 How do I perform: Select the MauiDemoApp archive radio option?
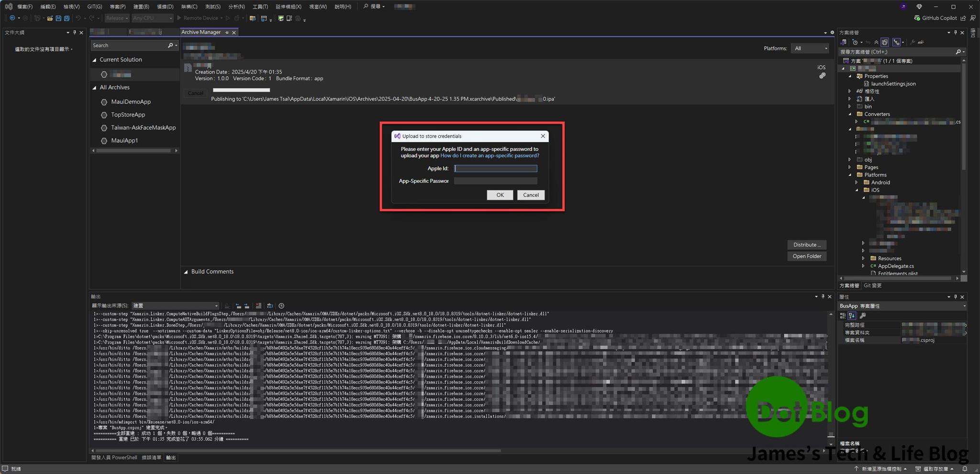coord(104,102)
